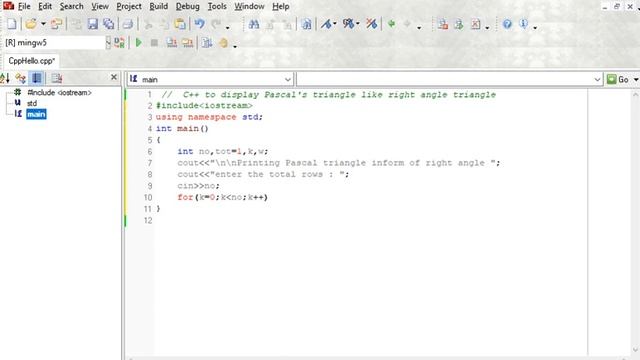This screenshot has width=640, height=360.
Task: Open the Debug menu
Action: 188,7
